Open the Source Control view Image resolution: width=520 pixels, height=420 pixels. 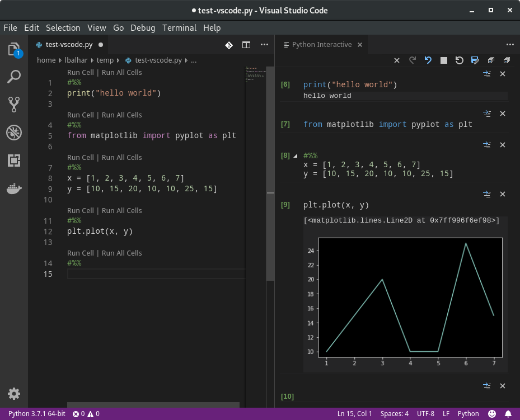[14, 105]
